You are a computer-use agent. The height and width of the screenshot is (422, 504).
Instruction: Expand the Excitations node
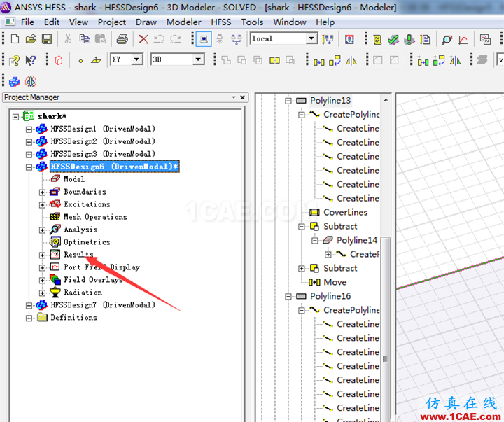click(x=42, y=205)
